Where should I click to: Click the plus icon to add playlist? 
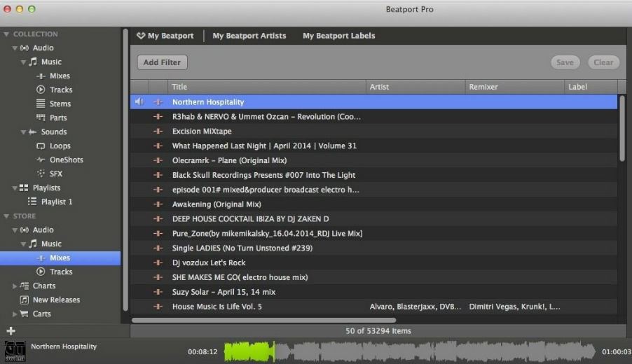pos(11,331)
